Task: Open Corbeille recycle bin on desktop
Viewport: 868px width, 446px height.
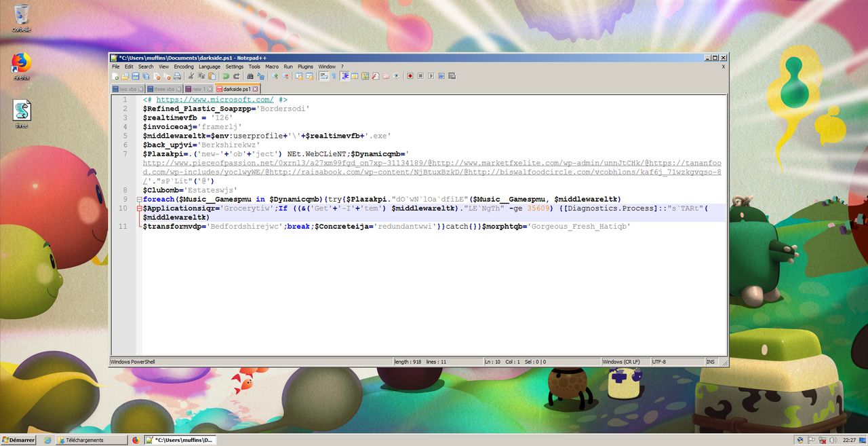Action: tap(22, 18)
